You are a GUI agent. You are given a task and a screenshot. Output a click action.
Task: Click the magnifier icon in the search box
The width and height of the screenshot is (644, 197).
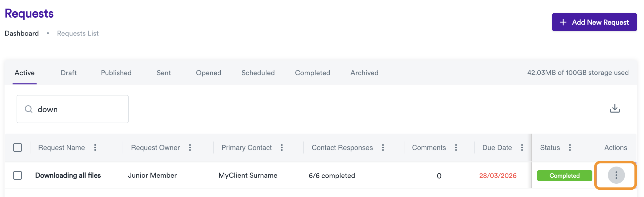tap(28, 109)
